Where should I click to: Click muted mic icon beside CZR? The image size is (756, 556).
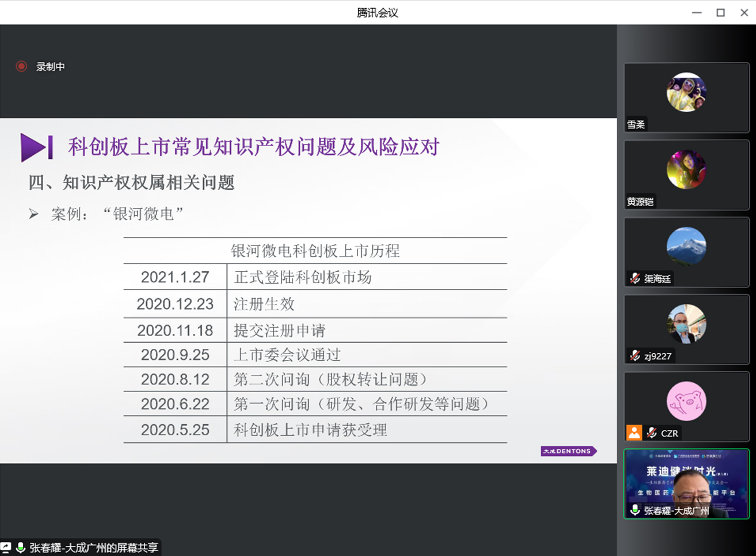pos(652,433)
